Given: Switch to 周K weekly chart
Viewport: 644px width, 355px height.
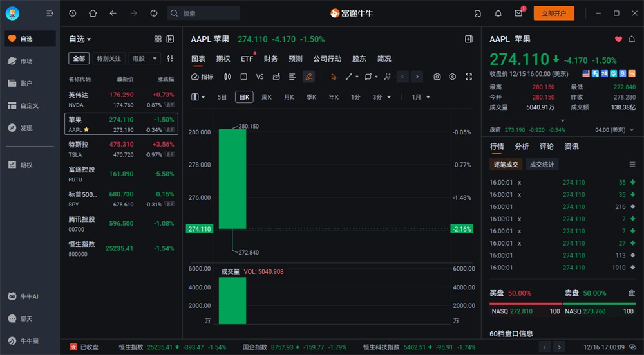Looking at the screenshot, I should (x=267, y=97).
